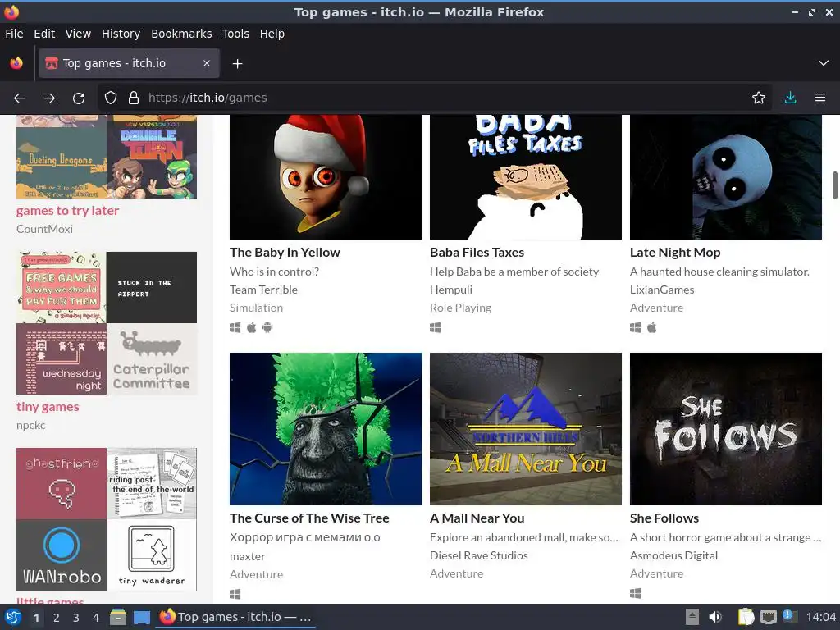Open the Help menu
Viewport: 840px width, 630px height.
click(x=272, y=34)
